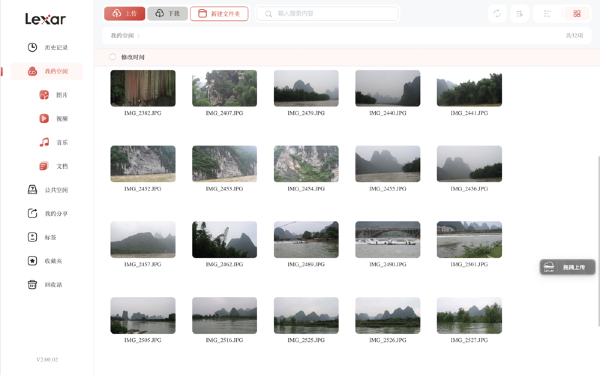Viewport: 600px width, 375px height.
Task: Select thumbnail IMG_2455.JPG
Action: (388, 164)
